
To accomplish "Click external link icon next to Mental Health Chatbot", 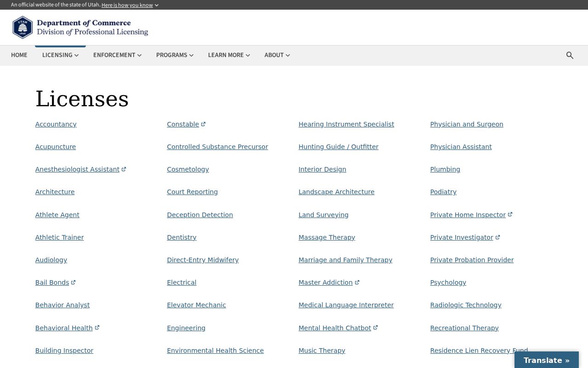I will 375,328.
